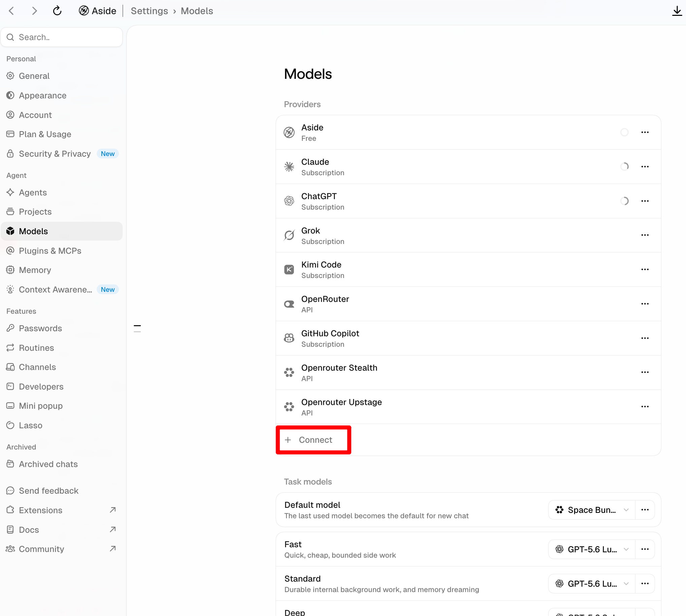Click the Openrouter Stealth provider icon
The height and width of the screenshot is (616, 686).
(289, 372)
